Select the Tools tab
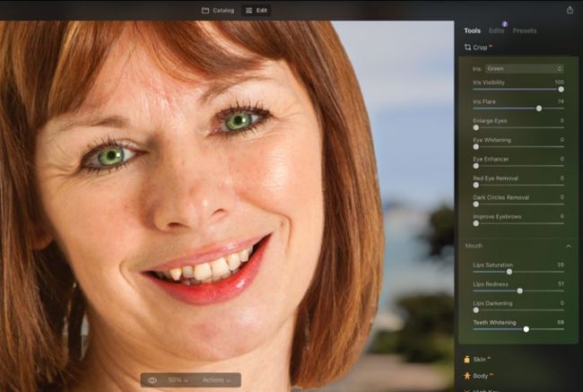Screen dimensions: 583x392 click(472, 30)
